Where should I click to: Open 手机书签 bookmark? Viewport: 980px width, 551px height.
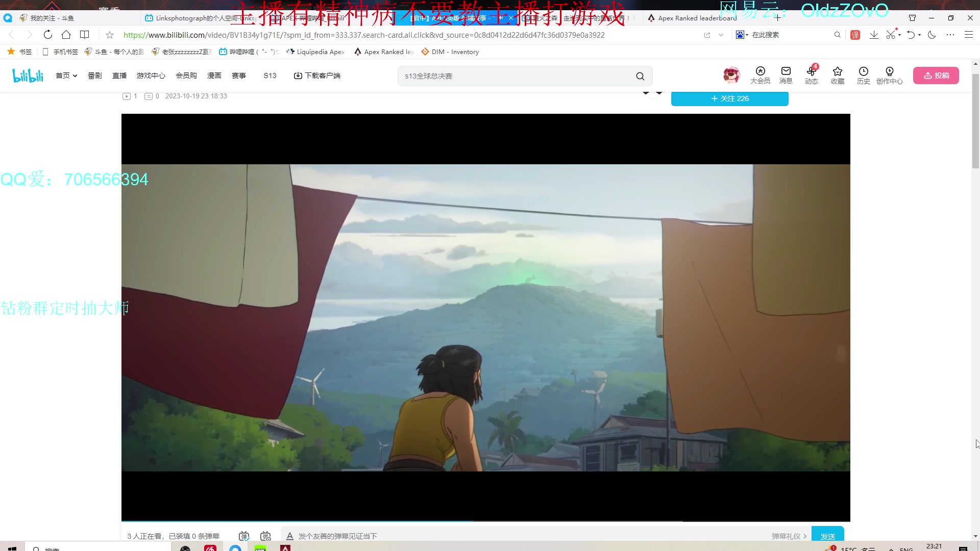(60, 52)
